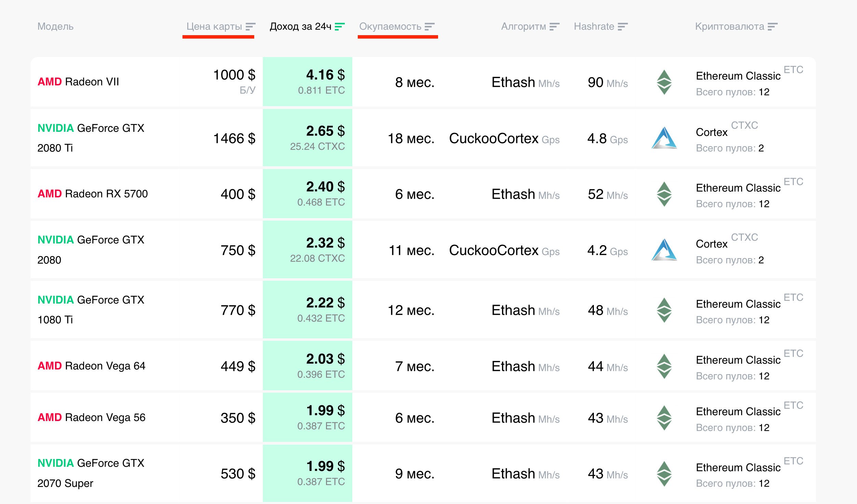The width and height of the screenshot is (857, 504).
Task: Sort by Цена карты column
Action: 221,27
